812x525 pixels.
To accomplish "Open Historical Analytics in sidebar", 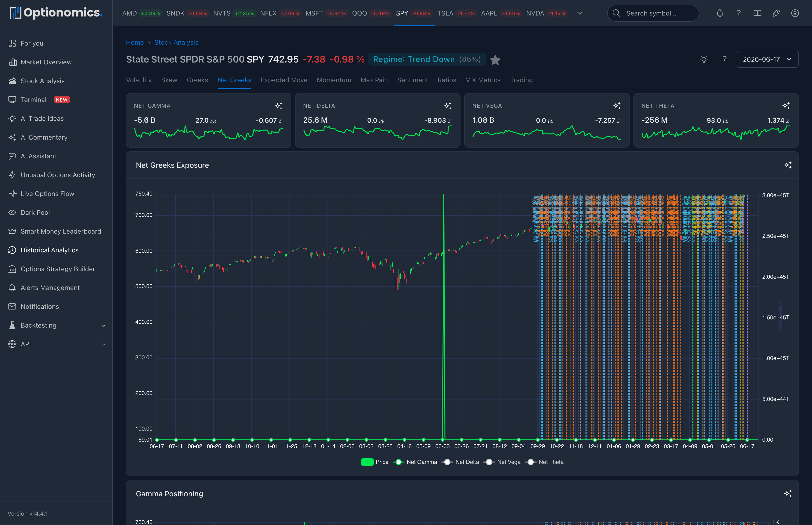I will (x=56, y=250).
